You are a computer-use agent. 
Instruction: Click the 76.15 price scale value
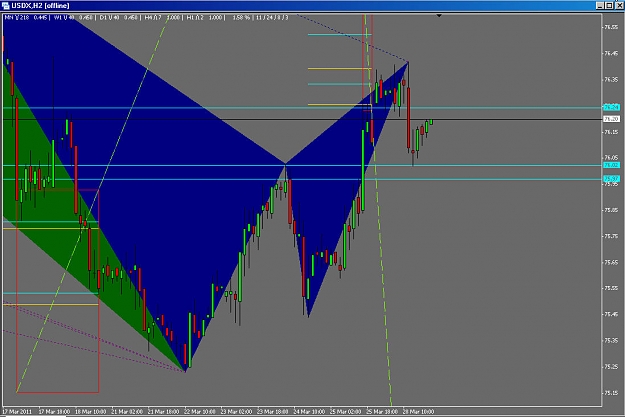[x=611, y=132]
